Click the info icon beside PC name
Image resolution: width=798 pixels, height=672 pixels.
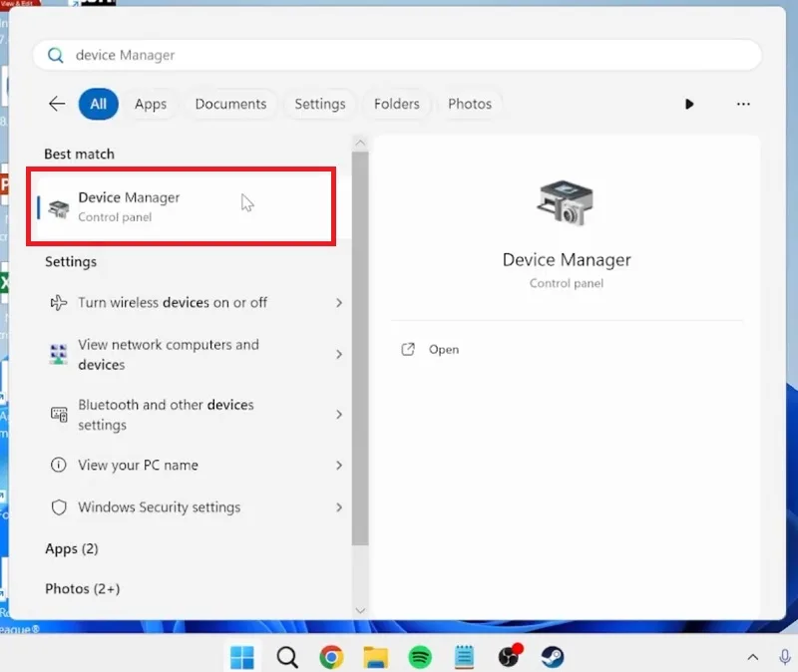[x=59, y=465]
